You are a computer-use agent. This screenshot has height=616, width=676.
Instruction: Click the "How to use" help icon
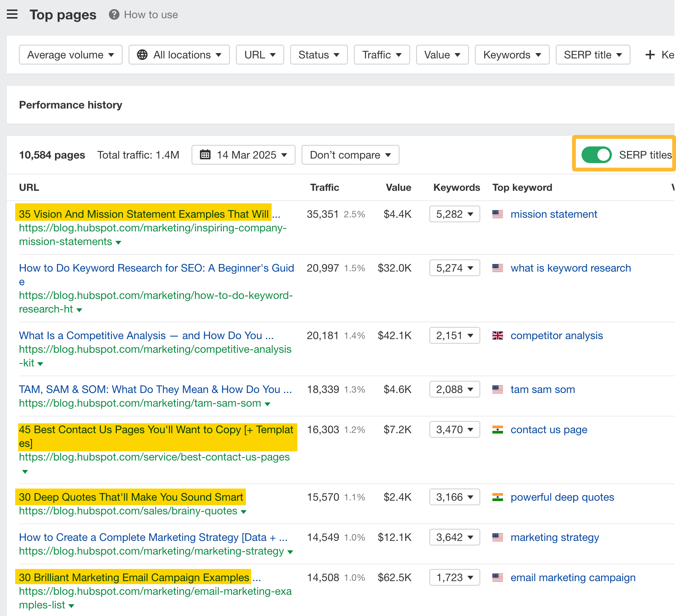113,14
